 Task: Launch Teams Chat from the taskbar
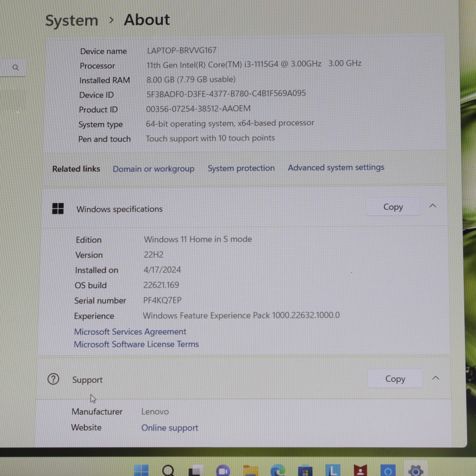tap(223, 470)
